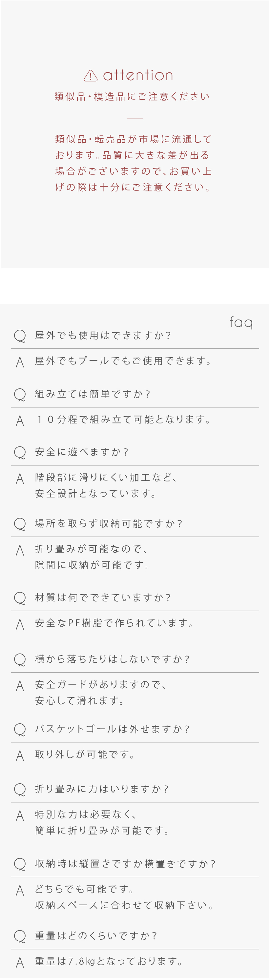Click the Q icon beside 屋外でも使用はできますか
The height and width of the screenshot is (980, 269).
coord(20,336)
